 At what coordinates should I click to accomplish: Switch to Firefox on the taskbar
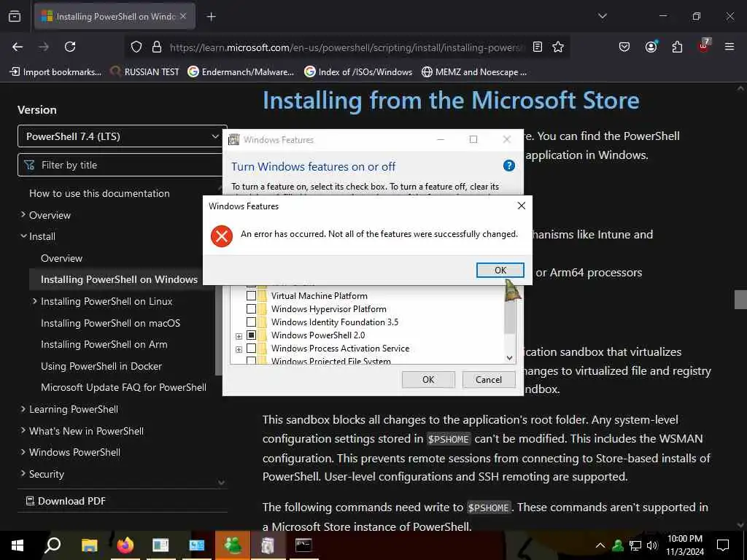125,545
